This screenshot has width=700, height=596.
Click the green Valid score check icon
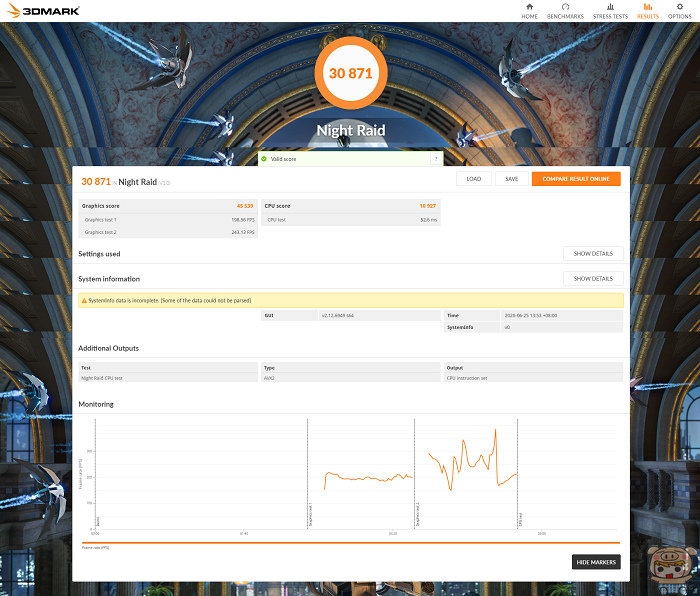(264, 159)
